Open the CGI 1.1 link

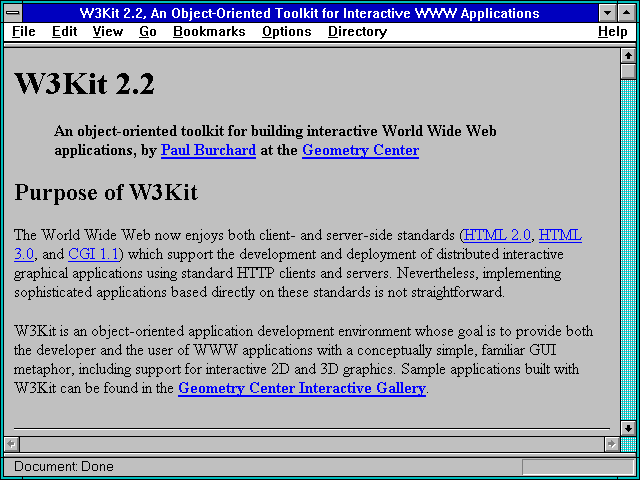[93, 254]
